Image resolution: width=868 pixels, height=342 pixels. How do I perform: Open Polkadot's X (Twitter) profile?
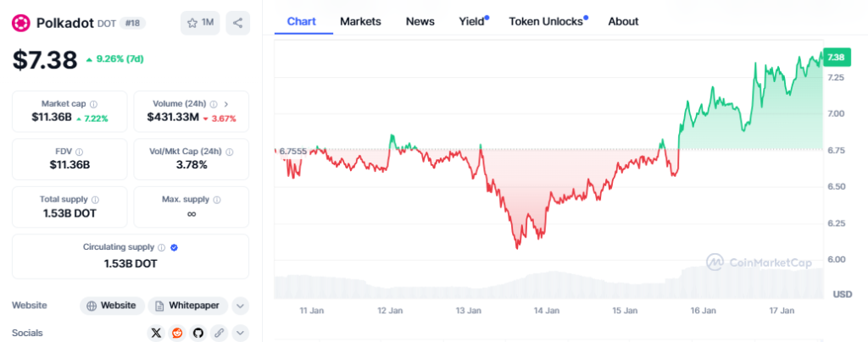(155, 333)
